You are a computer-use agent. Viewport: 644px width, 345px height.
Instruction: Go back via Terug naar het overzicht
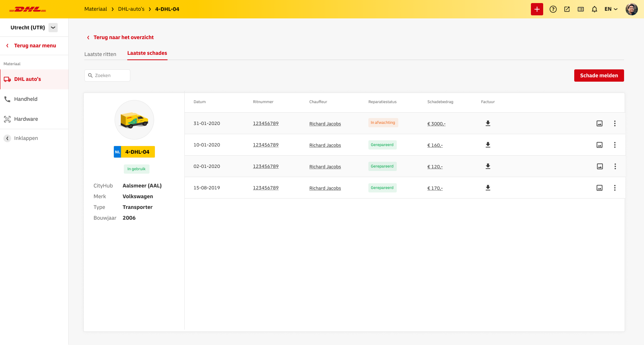[x=120, y=38]
